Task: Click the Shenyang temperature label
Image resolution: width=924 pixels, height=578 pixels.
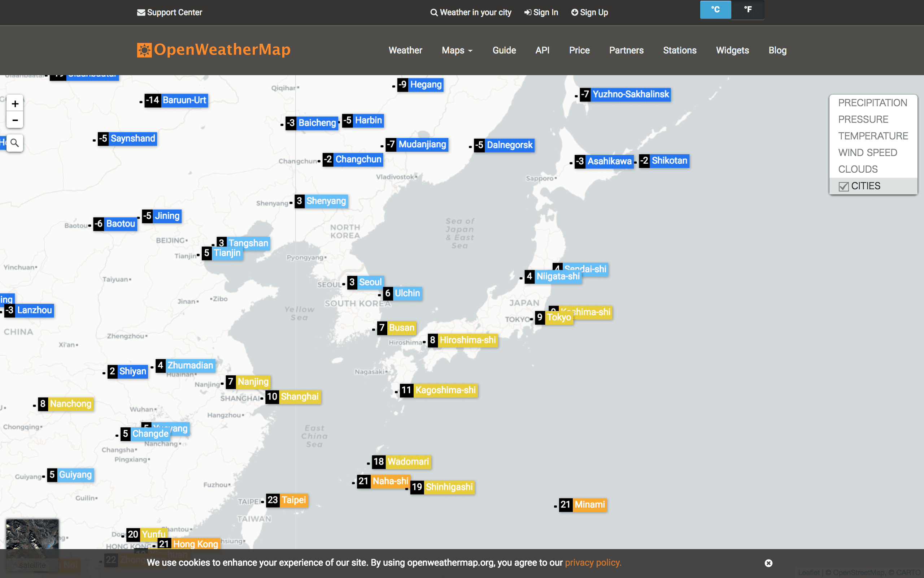Action: [321, 201]
